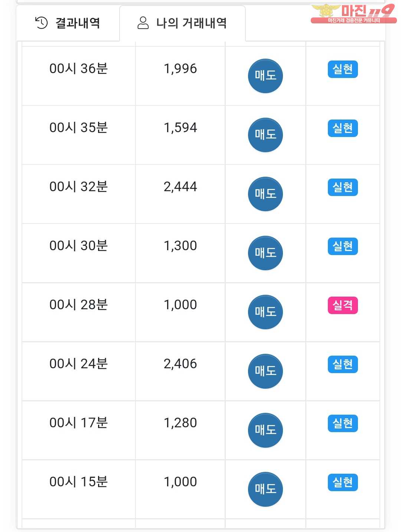The width and height of the screenshot is (401, 532).
Task: Click the 실현 badge in the 00시 30분 row
Action: tap(343, 246)
